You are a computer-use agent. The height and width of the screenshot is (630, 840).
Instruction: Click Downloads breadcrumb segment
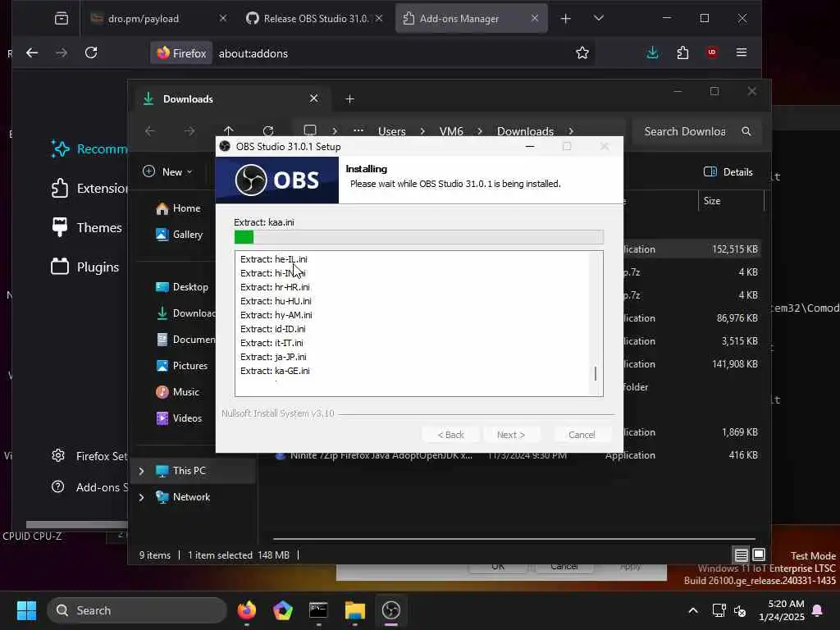(525, 131)
